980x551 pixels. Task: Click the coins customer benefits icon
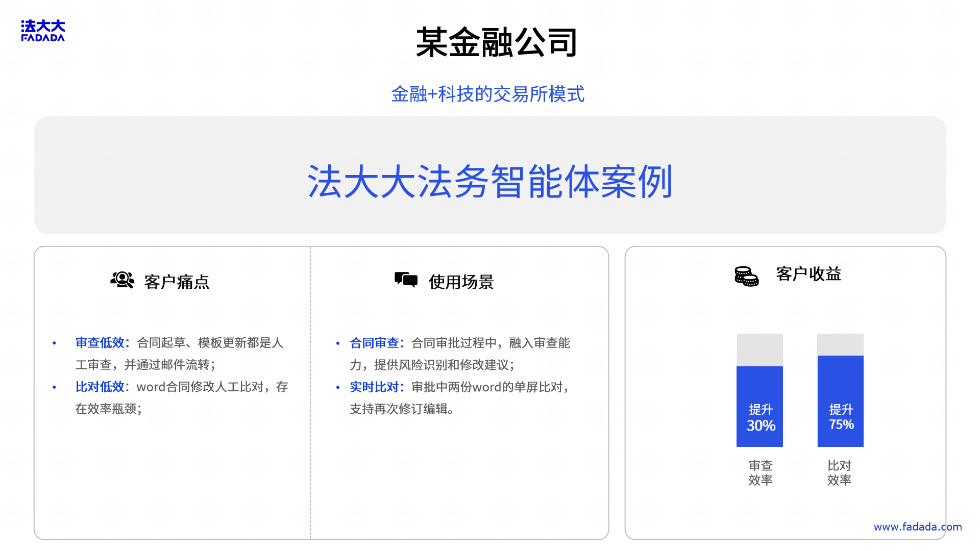point(746,276)
